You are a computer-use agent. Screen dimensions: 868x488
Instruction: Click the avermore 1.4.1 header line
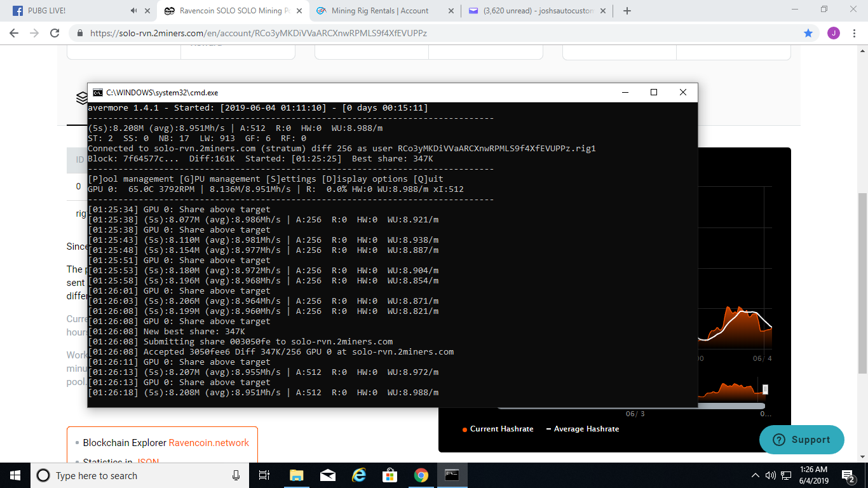click(x=258, y=108)
